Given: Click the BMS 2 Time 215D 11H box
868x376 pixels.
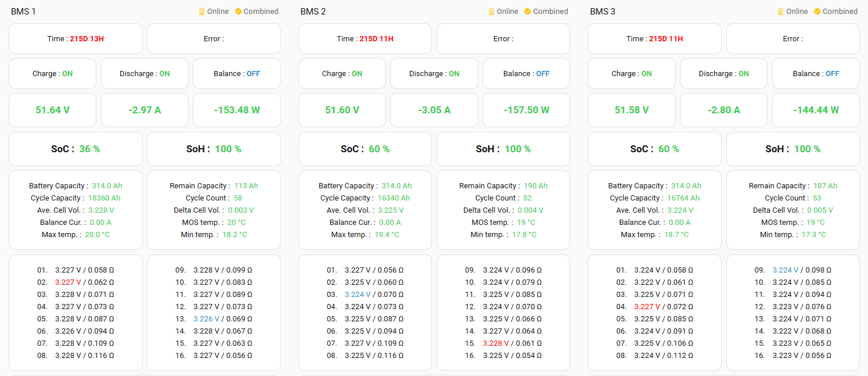Looking at the screenshot, I should tap(365, 39).
